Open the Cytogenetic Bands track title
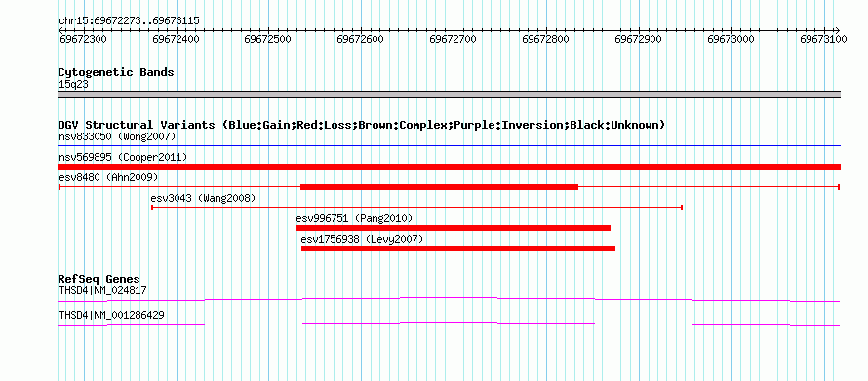This screenshot has height=381, width=868. click(x=116, y=72)
